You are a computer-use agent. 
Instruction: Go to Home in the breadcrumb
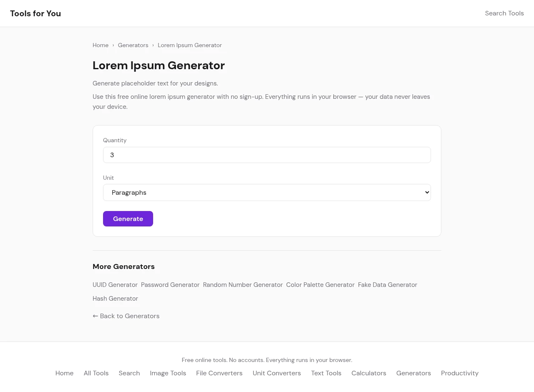(101, 45)
